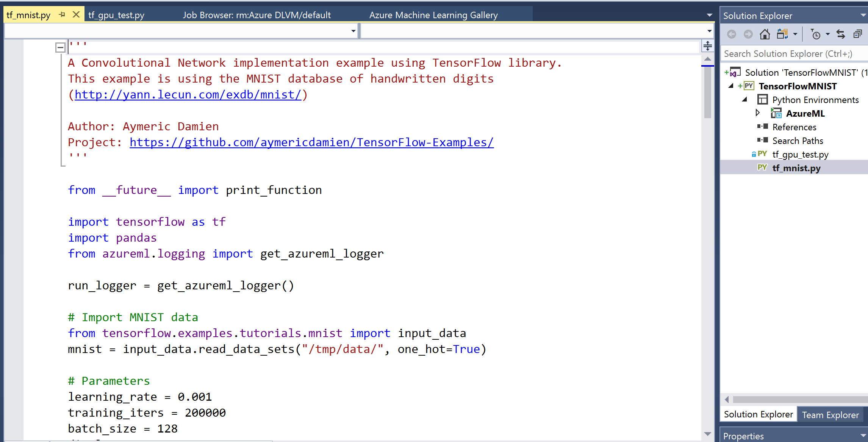Image resolution: width=868 pixels, height=442 pixels.
Task: Click the split editor icon above the scrollbar
Action: pos(708,46)
